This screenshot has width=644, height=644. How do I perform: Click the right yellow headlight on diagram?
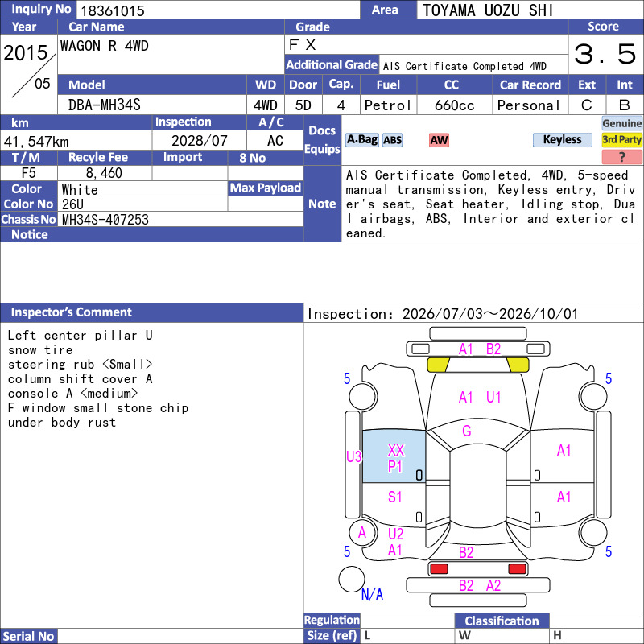(518, 365)
